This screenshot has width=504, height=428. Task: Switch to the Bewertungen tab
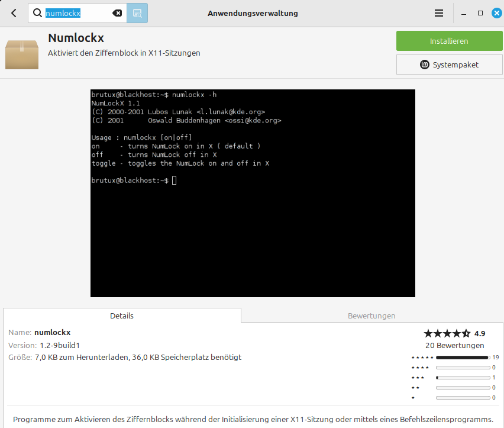pos(371,316)
